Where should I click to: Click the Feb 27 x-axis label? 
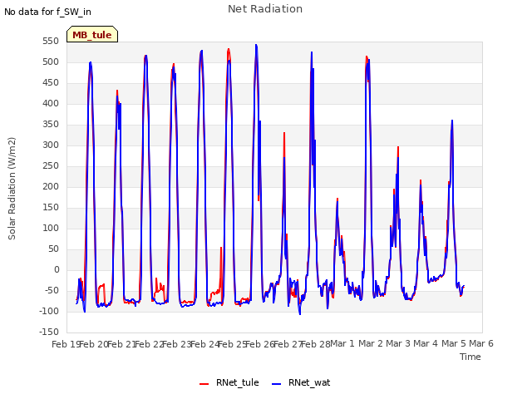coord(288,344)
